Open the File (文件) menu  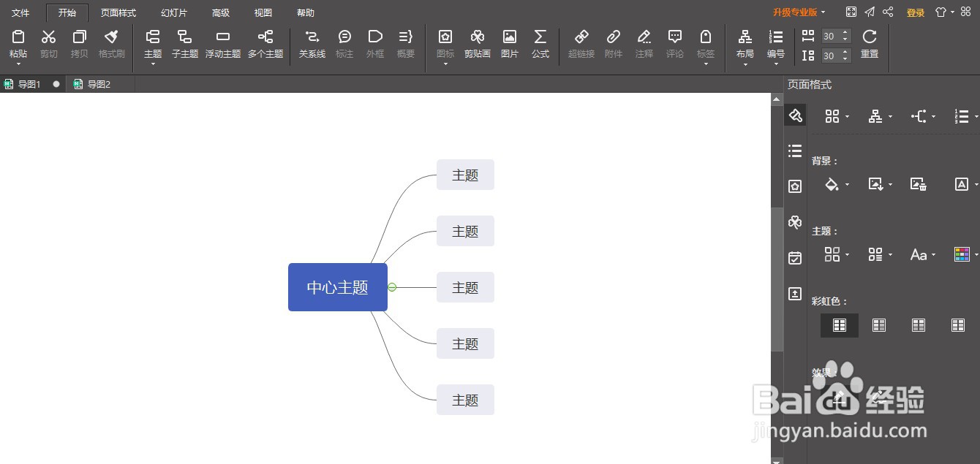[x=20, y=13]
